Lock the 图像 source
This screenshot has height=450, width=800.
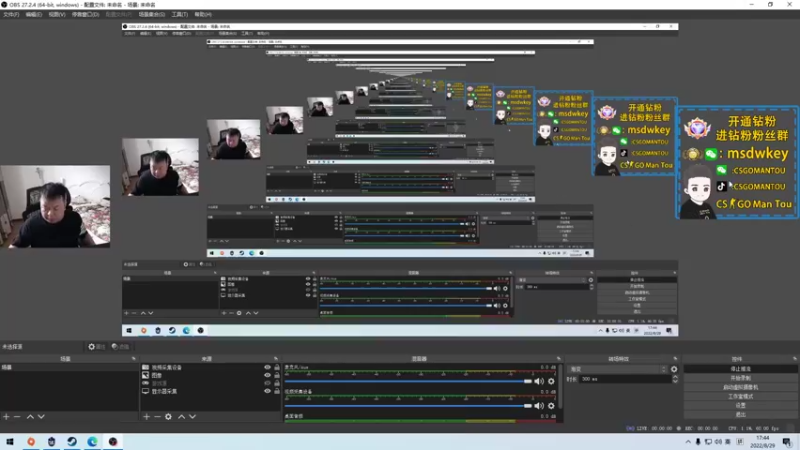(x=277, y=375)
